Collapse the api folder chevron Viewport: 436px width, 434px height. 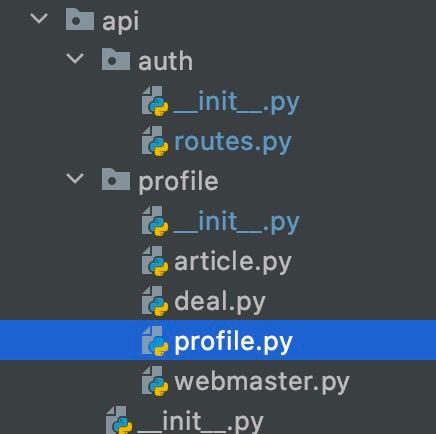pos(39,18)
